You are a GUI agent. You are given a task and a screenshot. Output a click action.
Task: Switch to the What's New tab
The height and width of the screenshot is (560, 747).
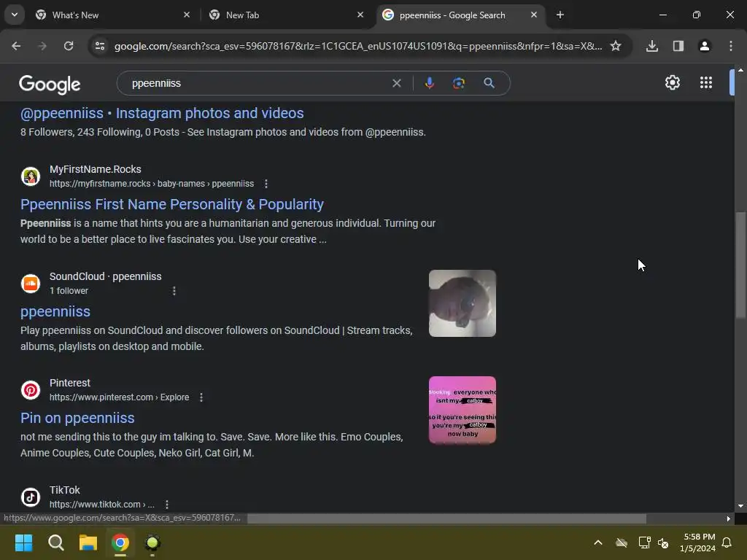click(x=113, y=15)
